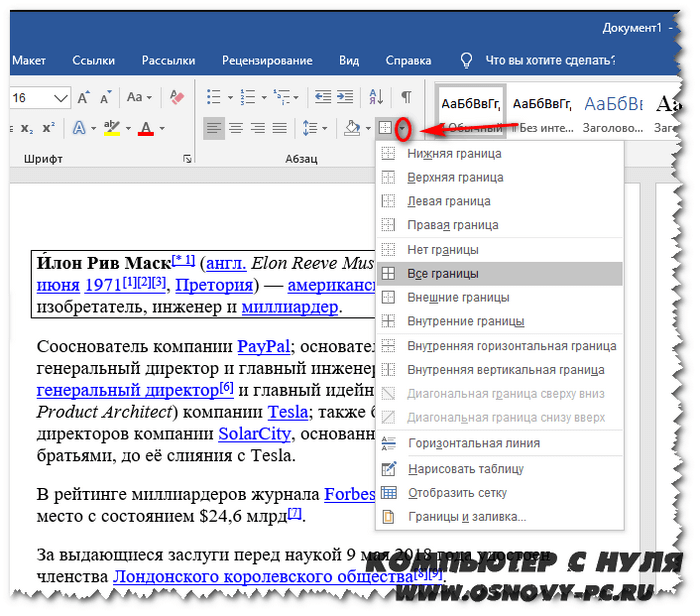Screen dimensions: 700x616
Task: Choose Внутренние границы from the menu
Action: point(500,321)
